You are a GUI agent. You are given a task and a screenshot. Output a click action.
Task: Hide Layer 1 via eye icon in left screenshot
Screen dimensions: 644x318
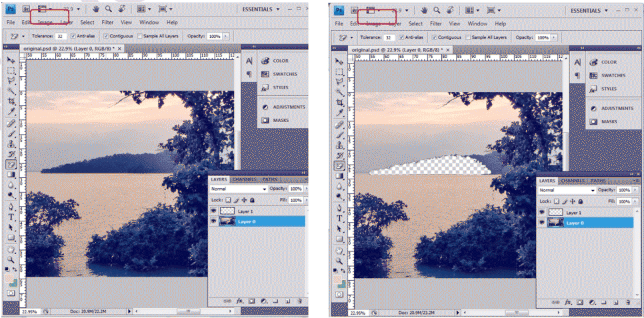213,211
